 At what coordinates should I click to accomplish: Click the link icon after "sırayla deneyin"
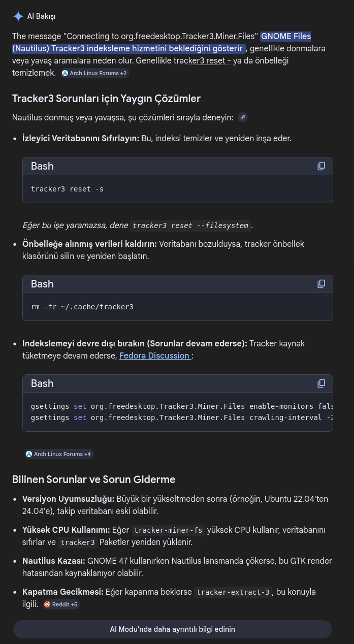point(243,117)
